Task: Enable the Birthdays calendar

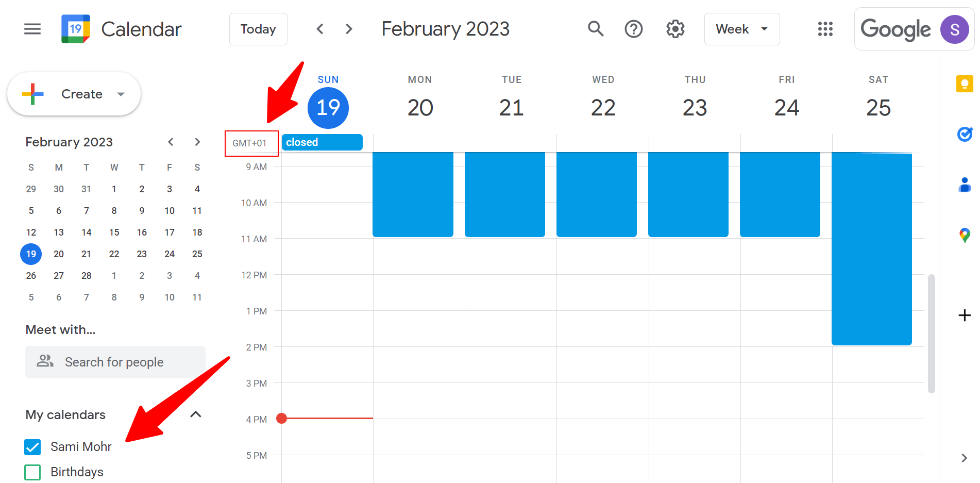Action: coord(32,472)
